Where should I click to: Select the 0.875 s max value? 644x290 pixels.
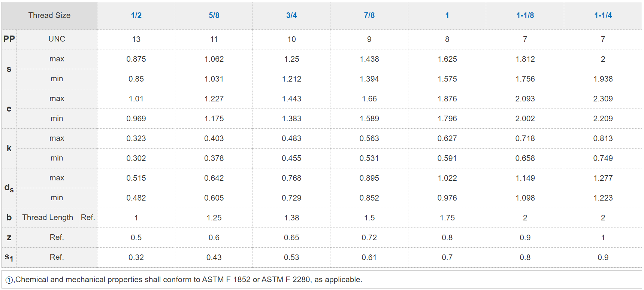click(x=136, y=59)
